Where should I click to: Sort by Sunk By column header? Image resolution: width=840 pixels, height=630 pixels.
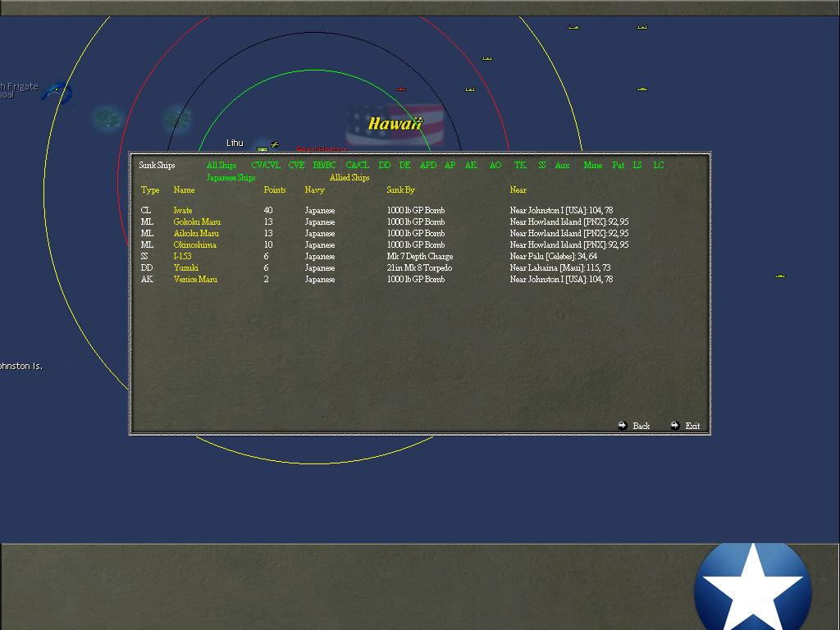tap(400, 190)
